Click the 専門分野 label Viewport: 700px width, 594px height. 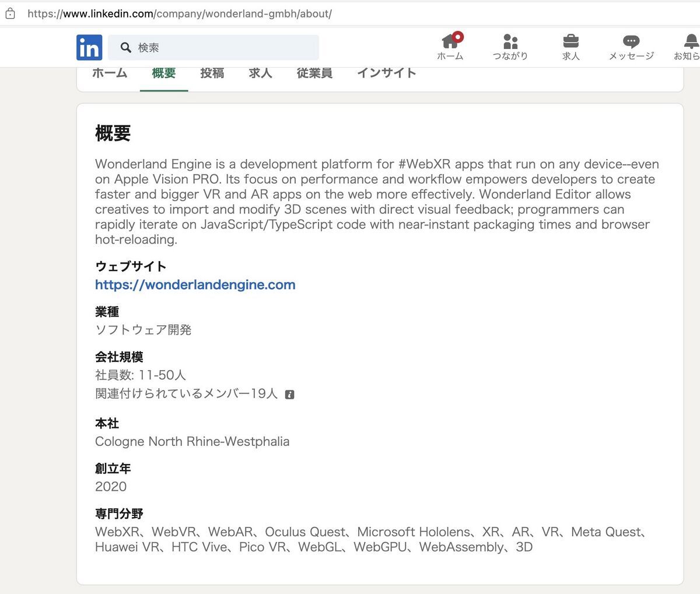119,514
